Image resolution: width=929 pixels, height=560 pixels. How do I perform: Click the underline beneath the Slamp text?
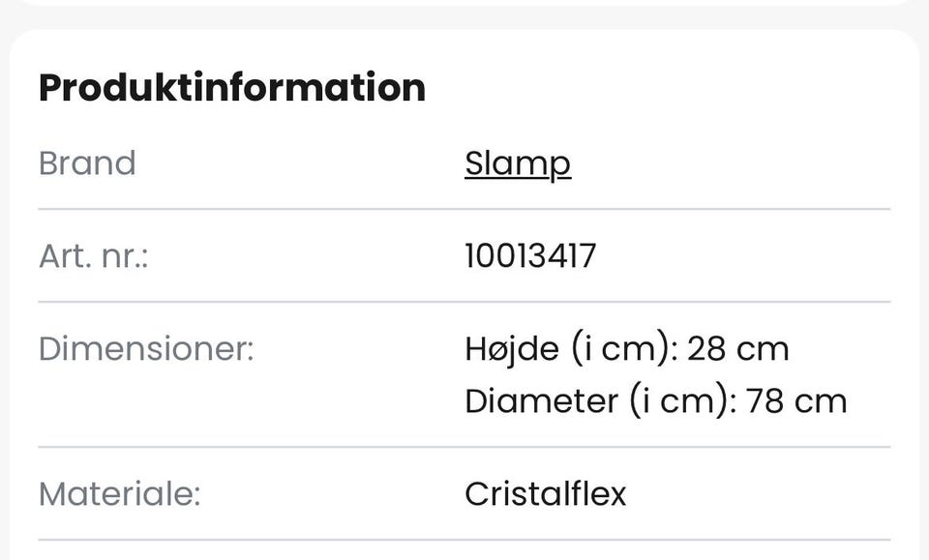518,179
